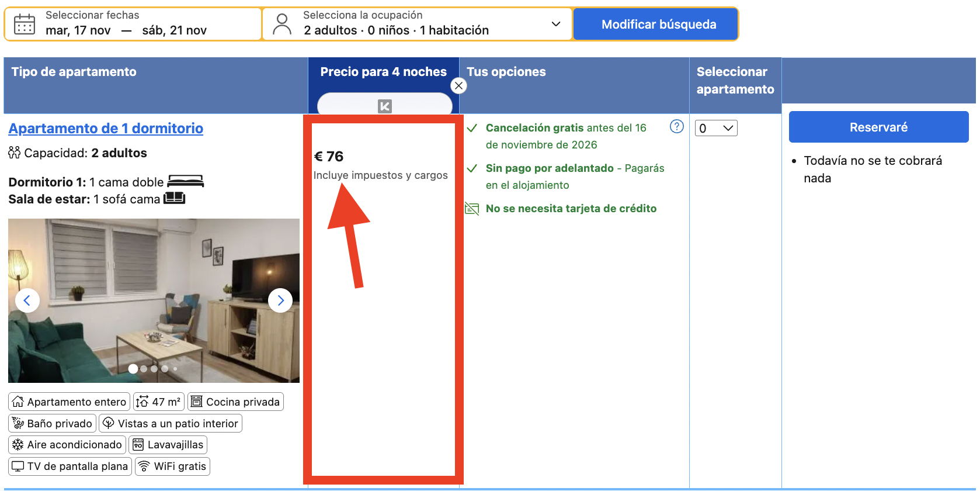980x491 pixels.
Task: Click the no-credit-card icon
Action: pos(471,209)
